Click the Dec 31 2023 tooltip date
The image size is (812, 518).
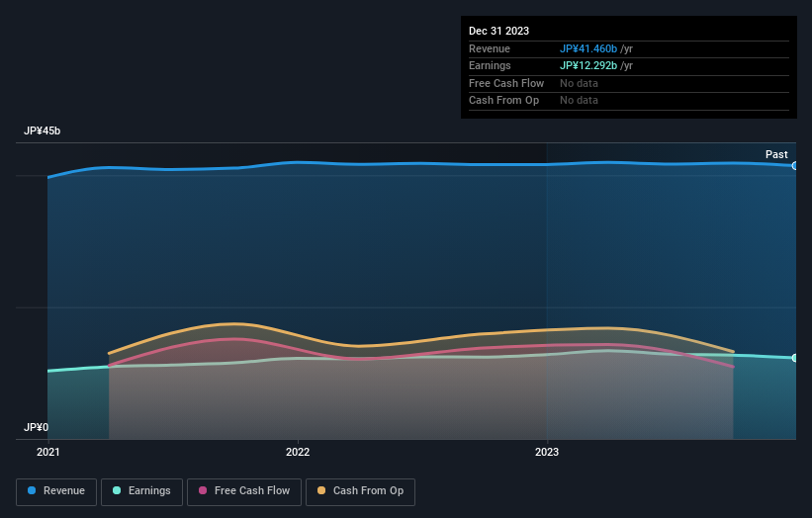pyautogui.click(x=498, y=31)
